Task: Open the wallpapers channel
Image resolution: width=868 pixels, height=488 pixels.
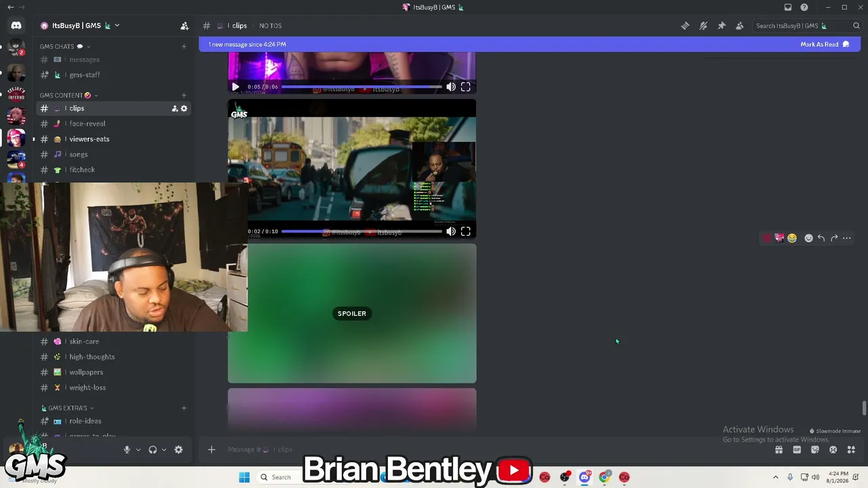Action: pyautogui.click(x=114, y=372)
